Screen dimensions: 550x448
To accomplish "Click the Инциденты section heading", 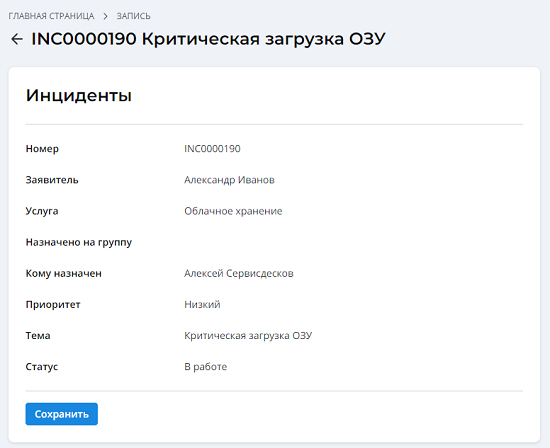I will [79, 95].
